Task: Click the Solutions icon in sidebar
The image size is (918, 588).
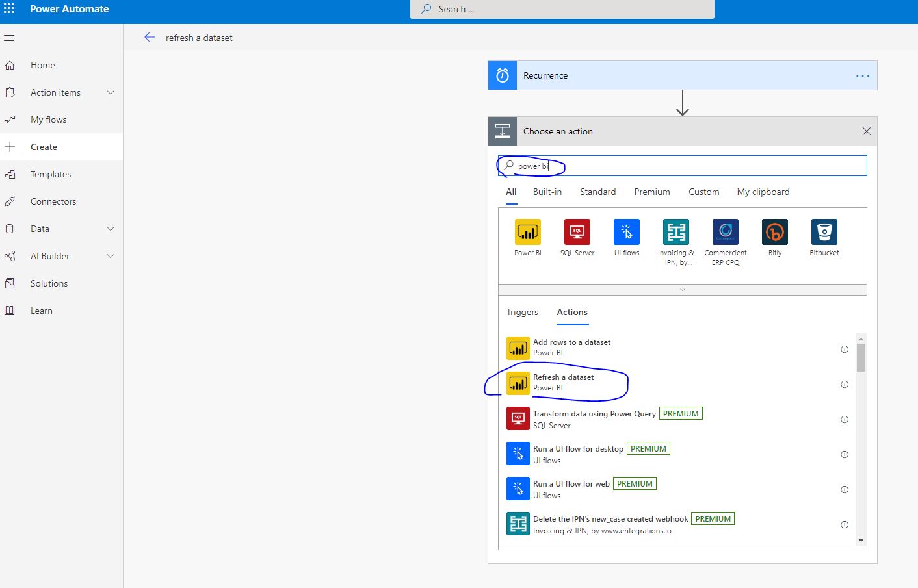Action: (x=10, y=283)
